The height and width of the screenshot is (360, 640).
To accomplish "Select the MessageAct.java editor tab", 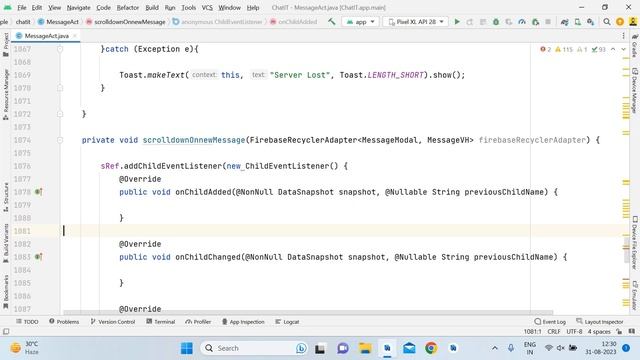I will 46,36.
